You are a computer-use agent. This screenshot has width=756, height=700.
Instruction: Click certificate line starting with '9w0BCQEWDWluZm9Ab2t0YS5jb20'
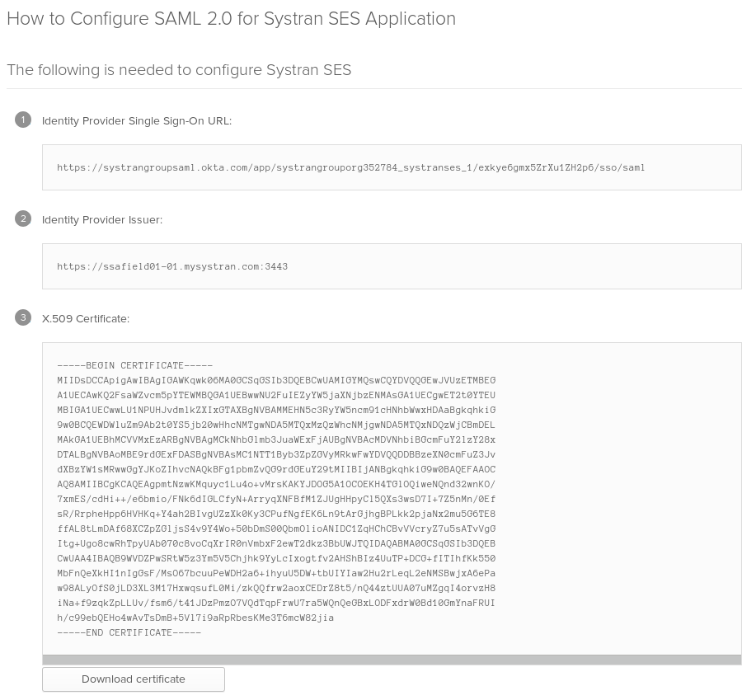[276, 425]
